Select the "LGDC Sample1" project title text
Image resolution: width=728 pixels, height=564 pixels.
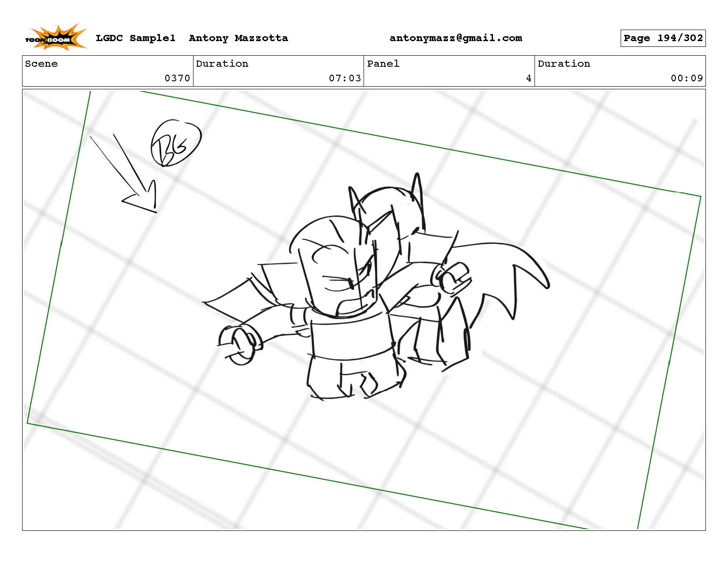pyautogui.click(x=136, y=38)
